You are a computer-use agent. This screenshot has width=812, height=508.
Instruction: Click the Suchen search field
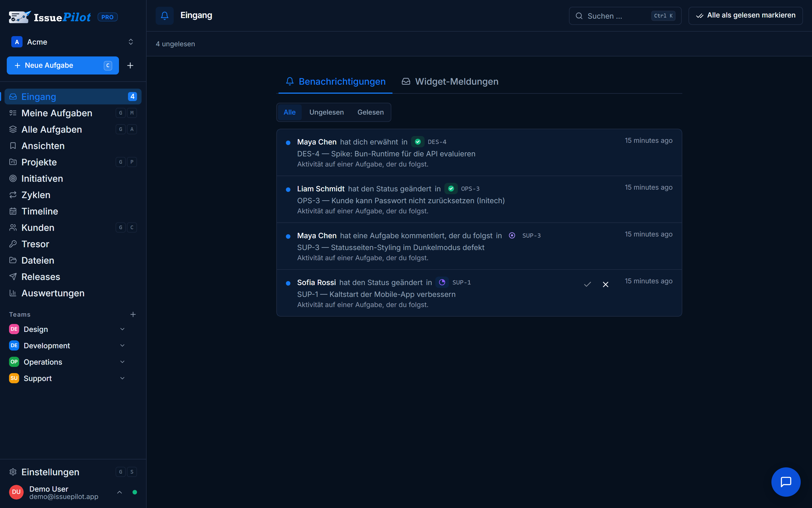coord(625,16)
